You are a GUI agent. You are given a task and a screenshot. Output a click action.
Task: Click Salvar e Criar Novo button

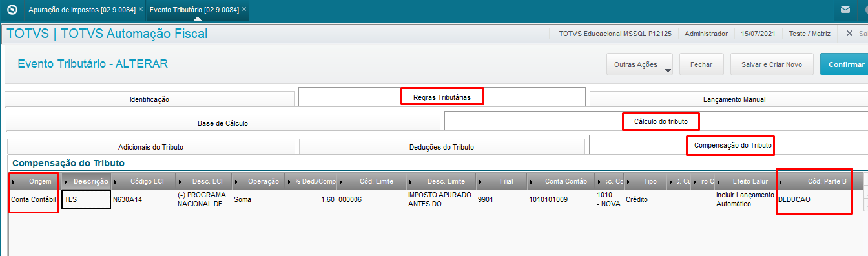pyautogui.click(x=772, y=64)
